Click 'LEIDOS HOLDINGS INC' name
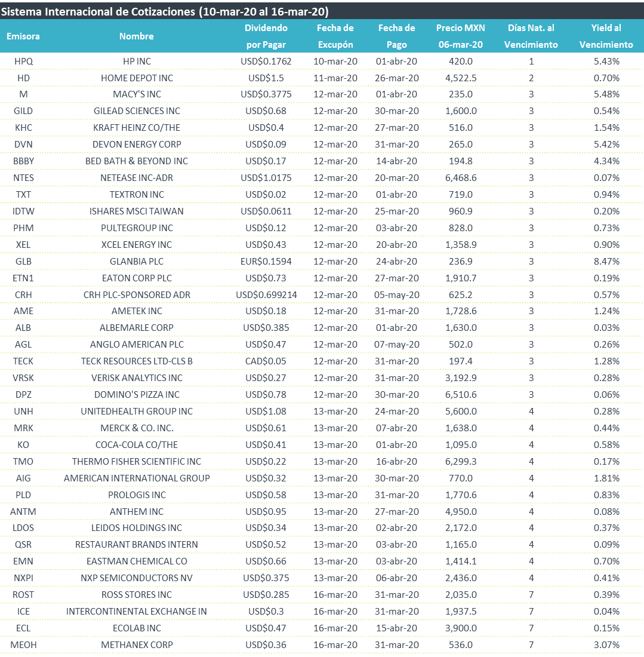644x657 pixels. [x=137, y=528]
